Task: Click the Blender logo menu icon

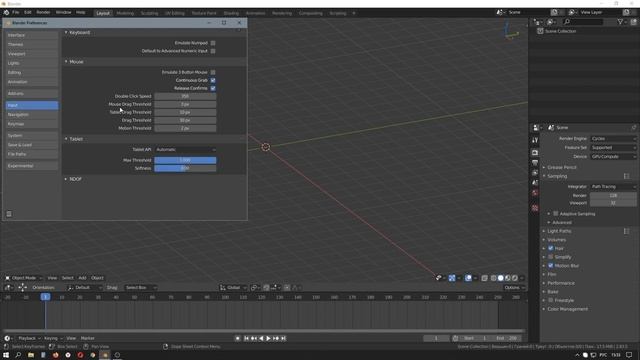Action: point(6,13)
